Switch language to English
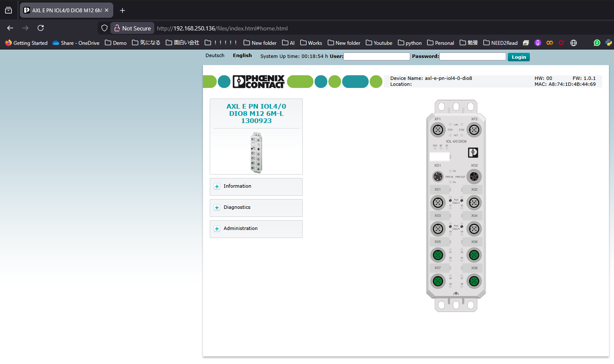This screenshot has width=614, height=364. coord(242,56)
